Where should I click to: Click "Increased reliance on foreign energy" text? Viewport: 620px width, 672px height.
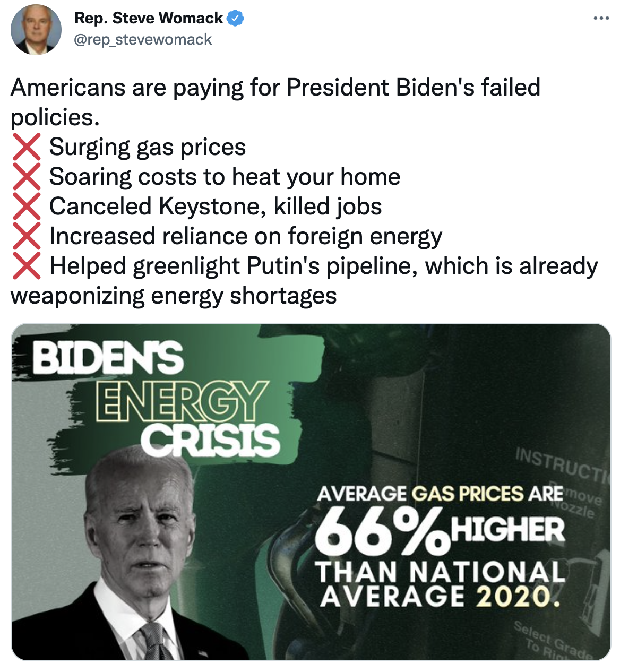coord(245,237)
